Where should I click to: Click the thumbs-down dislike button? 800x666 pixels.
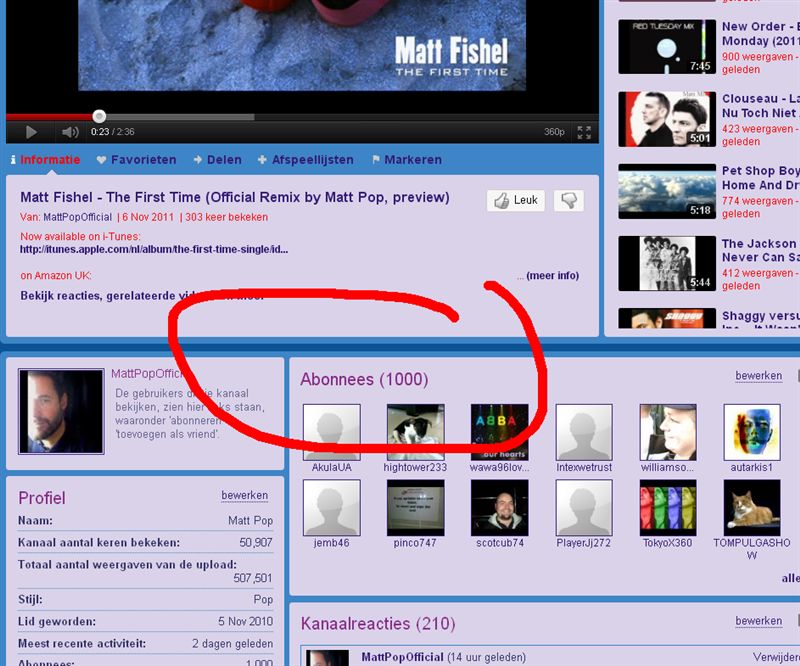click(x=569, y=200)
